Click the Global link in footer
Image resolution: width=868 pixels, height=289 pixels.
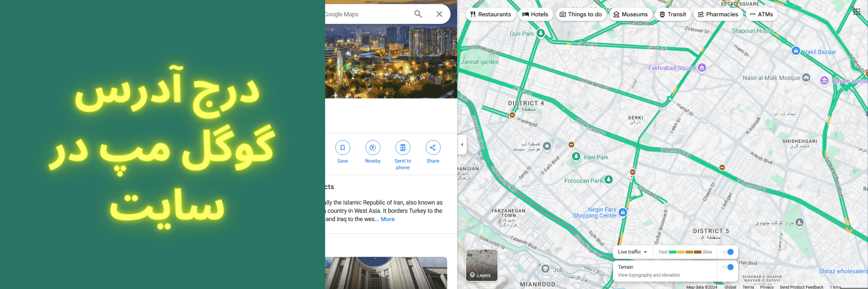point(730,287)
